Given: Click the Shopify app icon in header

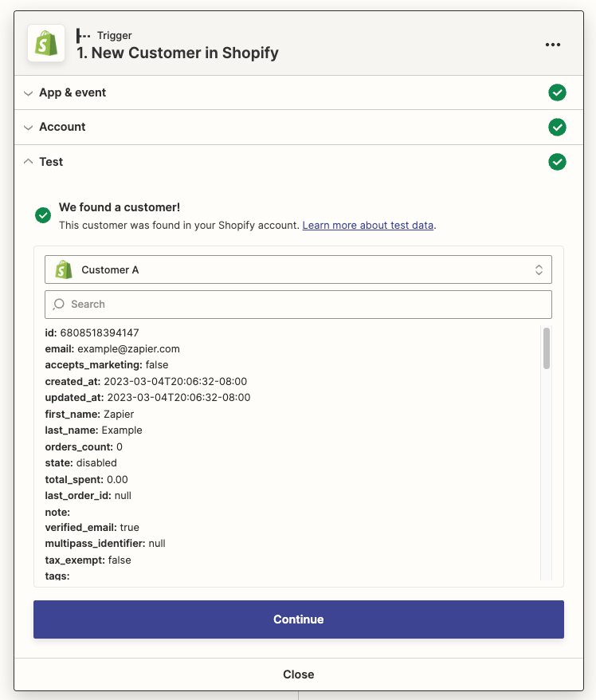Looking at the screenshot, I should pyautogui.click(x=46, y=43).
